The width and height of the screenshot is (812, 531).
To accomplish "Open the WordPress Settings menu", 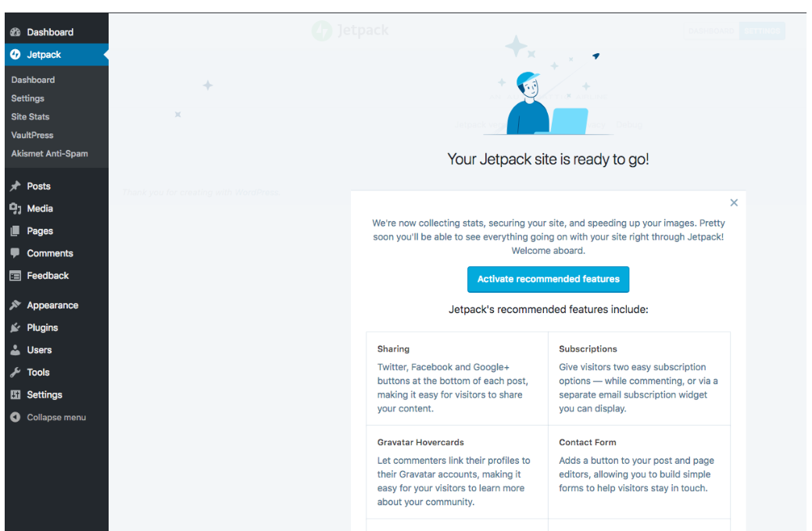I will [x=45, y=394].
